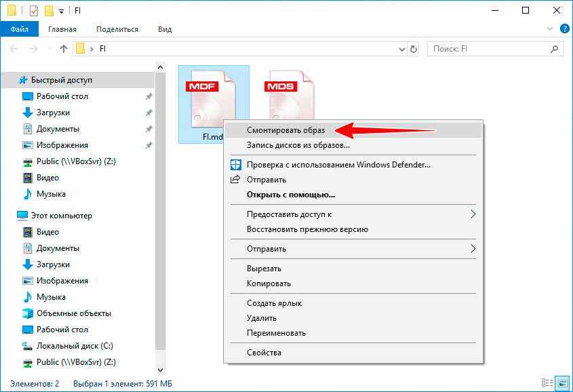
Task: Choose Смонтировать образ from context menu
Action: [285, 130]
